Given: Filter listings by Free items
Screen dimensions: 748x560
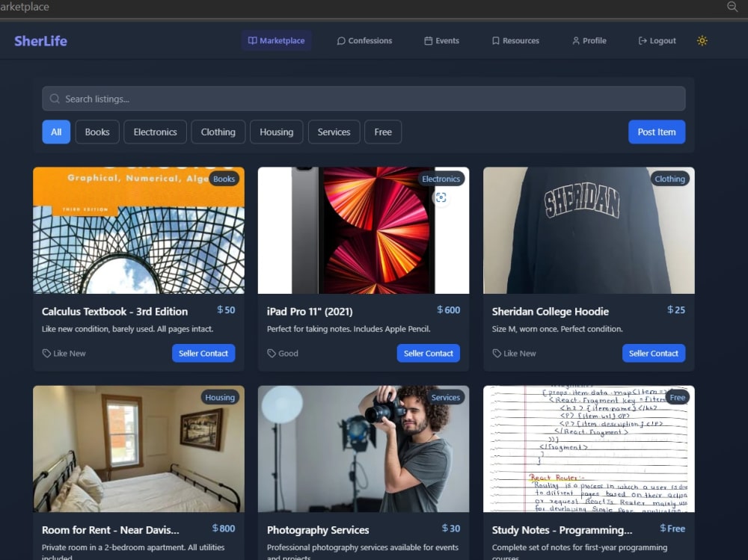Looking at the screenshot, I should point(383,132).
